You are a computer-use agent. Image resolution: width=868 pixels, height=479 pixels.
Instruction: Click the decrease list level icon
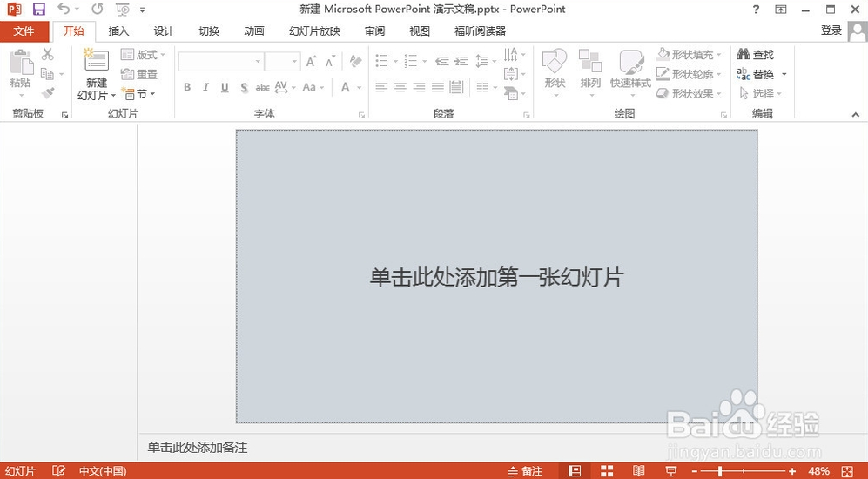pos(441,60)
